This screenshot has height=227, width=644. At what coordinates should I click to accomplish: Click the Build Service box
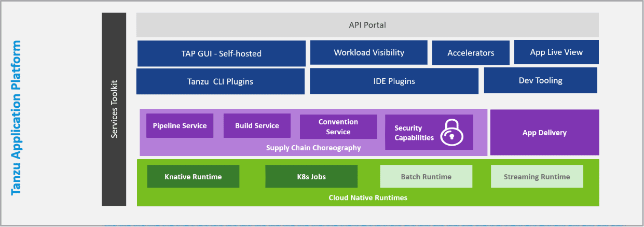[257, 125]
